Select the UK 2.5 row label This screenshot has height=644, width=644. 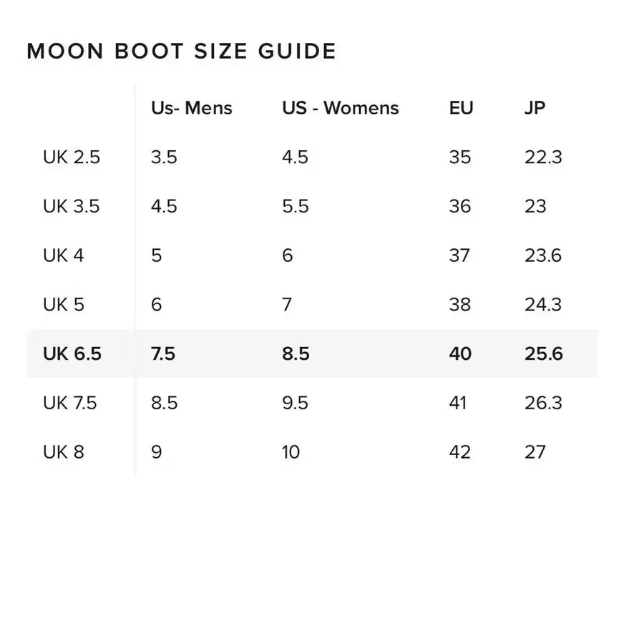click(72, 157)
